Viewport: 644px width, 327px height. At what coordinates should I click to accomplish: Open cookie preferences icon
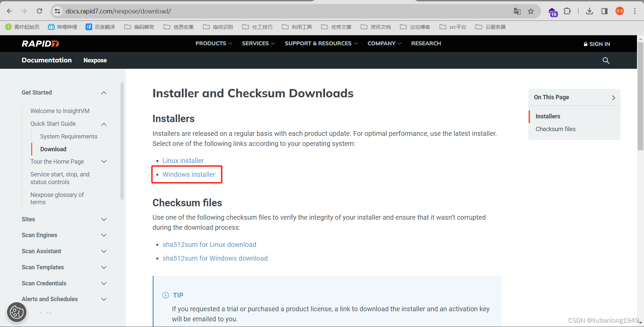[x=17, y=312]
